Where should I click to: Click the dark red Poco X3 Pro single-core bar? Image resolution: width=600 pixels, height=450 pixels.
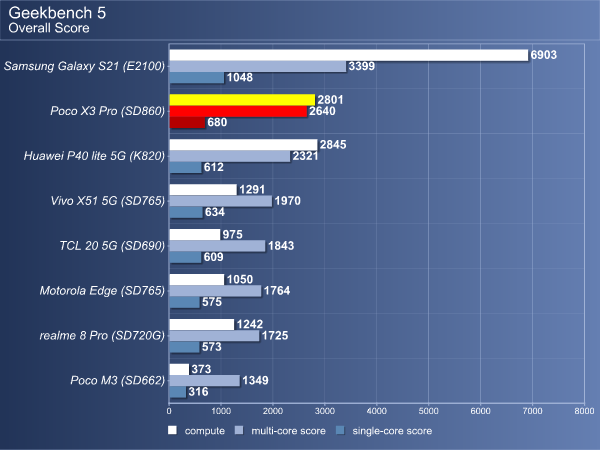(187, 122)
